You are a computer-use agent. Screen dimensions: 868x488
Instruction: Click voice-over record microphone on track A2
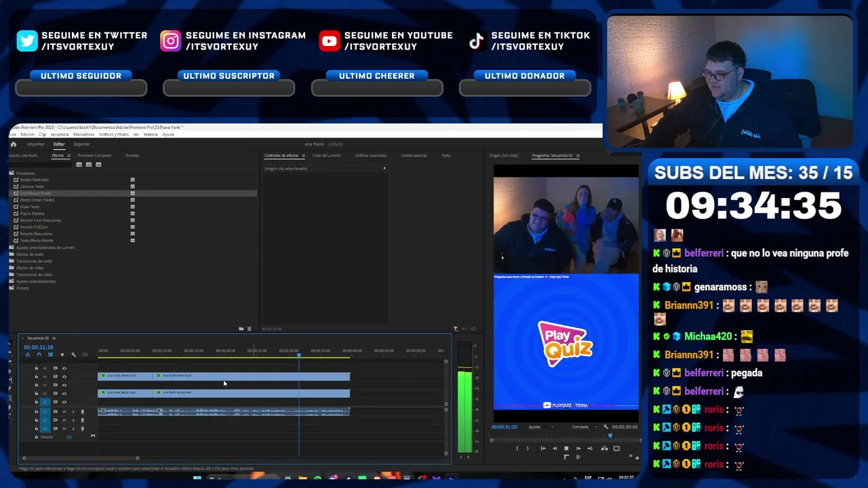tap(83, 420)
